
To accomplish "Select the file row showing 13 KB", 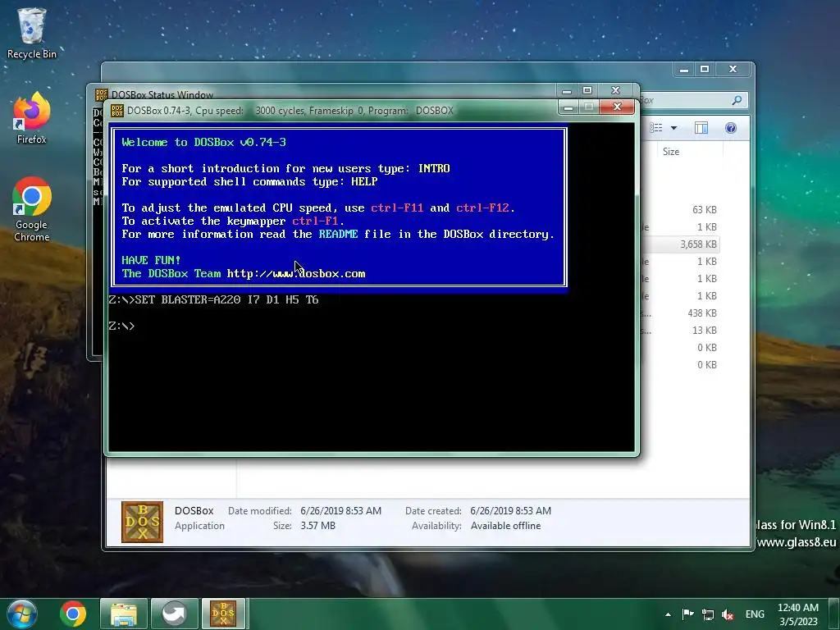I will click(x=682, y=331).
